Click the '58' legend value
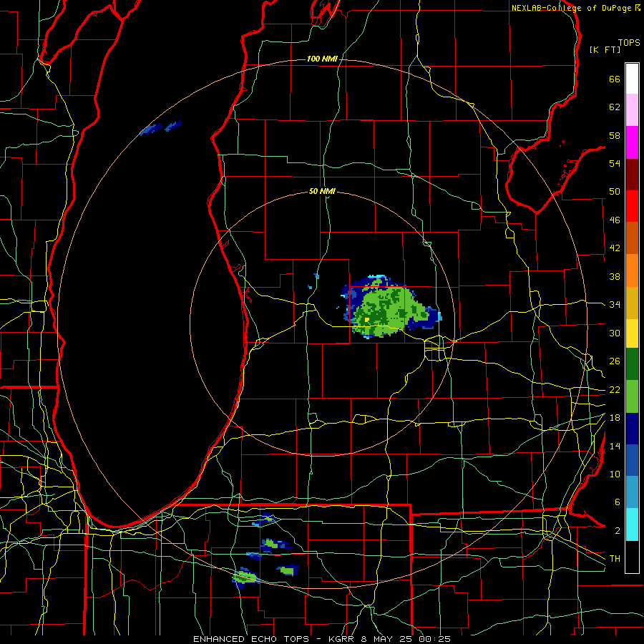The height and width of the screenshot is (644, 644). click(615, 135)
